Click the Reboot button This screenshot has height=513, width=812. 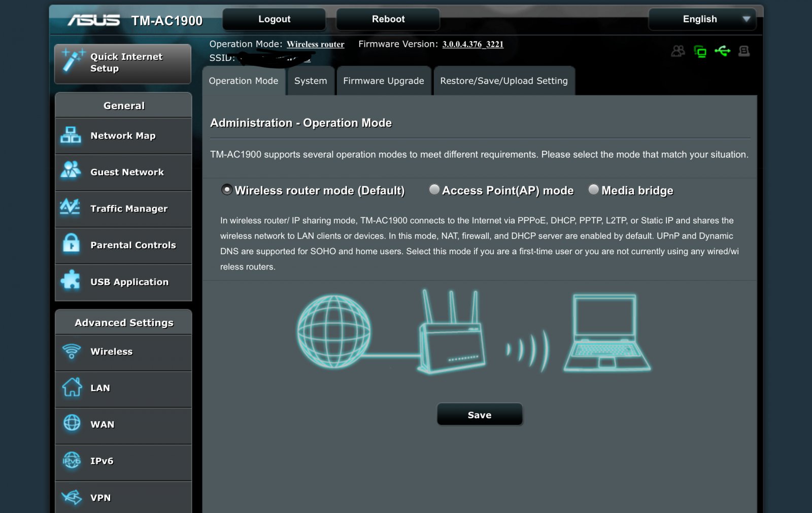(388, 19)
